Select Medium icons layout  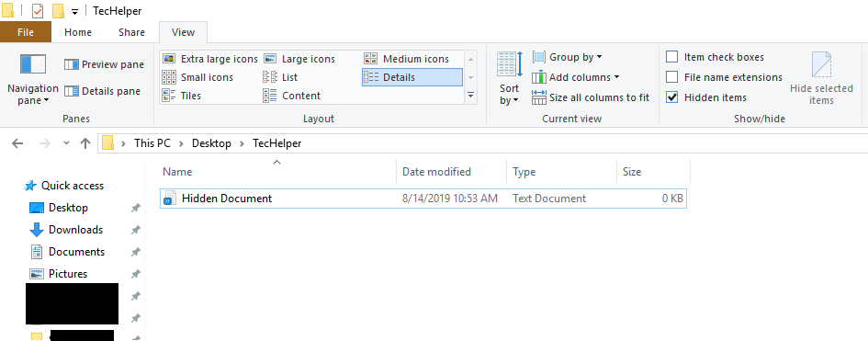coord(407,59)
